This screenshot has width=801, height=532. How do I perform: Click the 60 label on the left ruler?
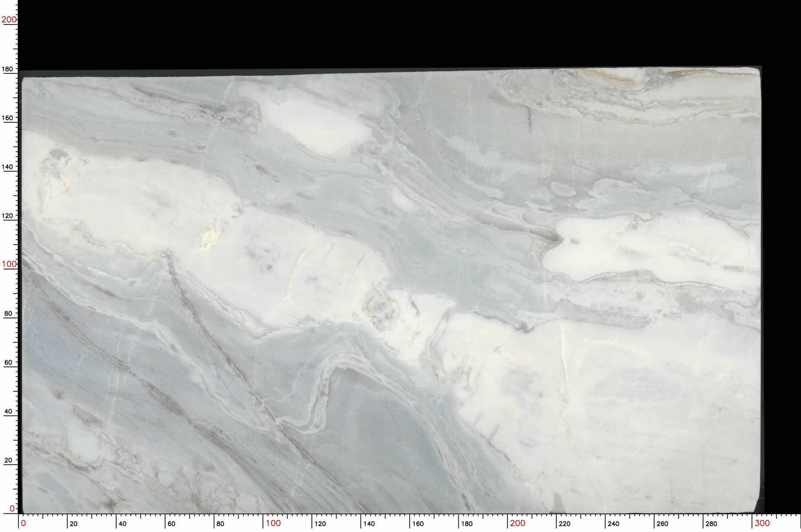click(8, 363)
